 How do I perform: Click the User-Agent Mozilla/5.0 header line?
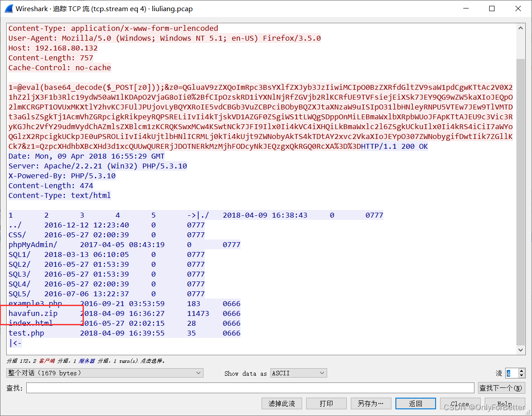(x=165, y=38)
